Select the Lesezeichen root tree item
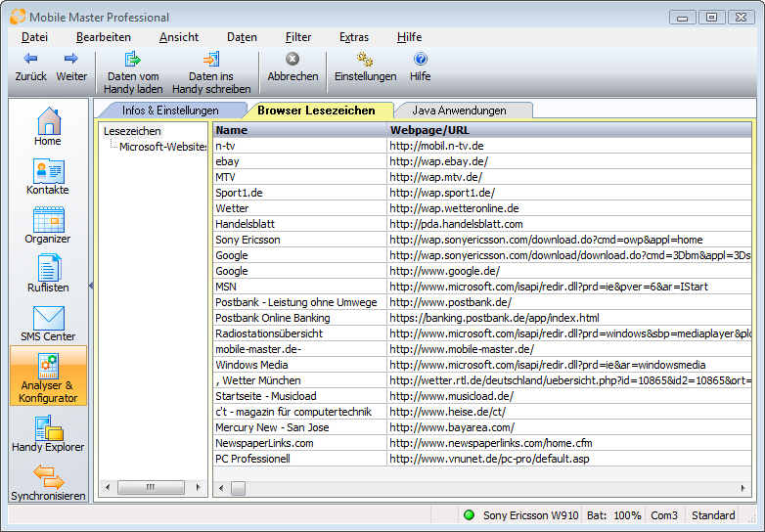765x532 pixels. click(132, 131)
